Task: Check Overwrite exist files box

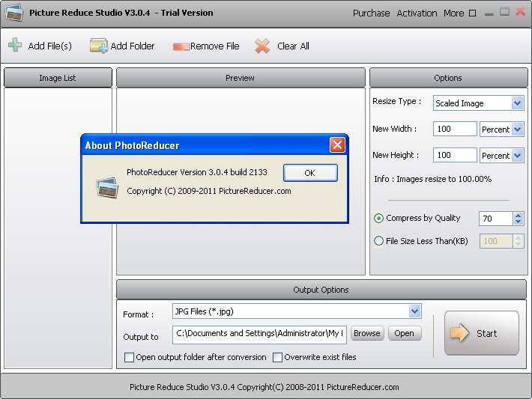Action: click(277, 357)
